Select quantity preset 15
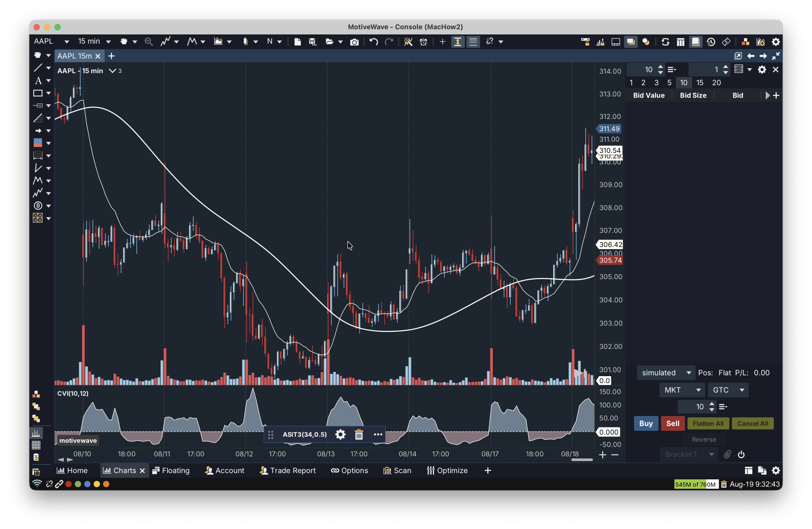Image resolution: width=812 pixels, height=529 pixels. (x=700, y=82)
